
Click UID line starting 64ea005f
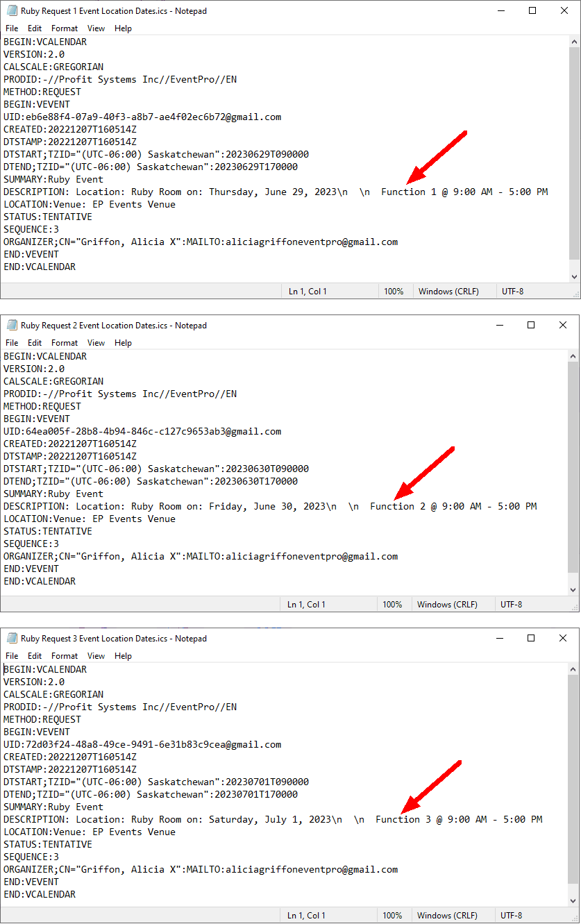(142, 432)
